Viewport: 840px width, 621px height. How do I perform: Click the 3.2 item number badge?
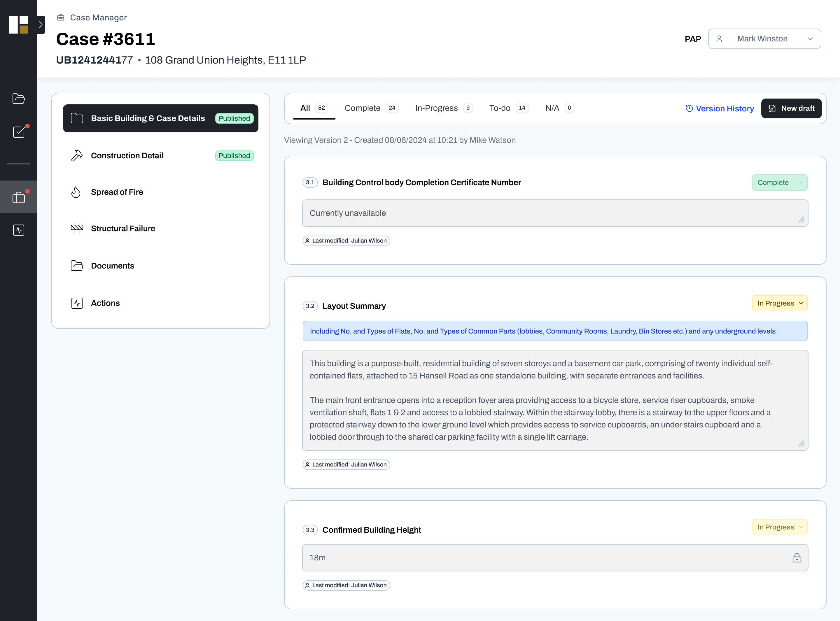coord(310,306)
